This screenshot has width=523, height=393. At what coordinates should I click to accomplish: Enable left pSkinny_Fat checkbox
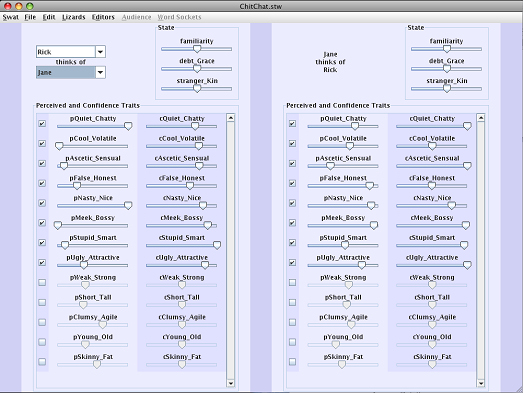[42, 362]
